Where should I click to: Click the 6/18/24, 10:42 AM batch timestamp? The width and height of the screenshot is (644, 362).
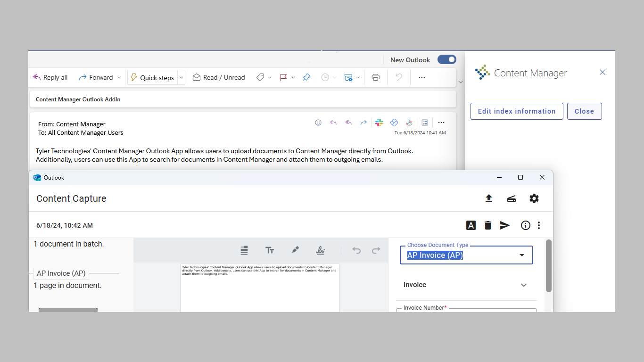(65, 225)
